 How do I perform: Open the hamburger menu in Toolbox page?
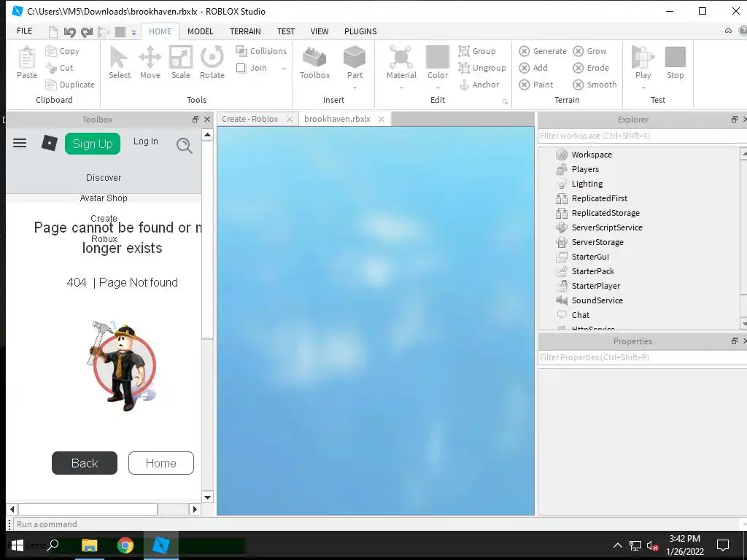[x=20, y=143]
